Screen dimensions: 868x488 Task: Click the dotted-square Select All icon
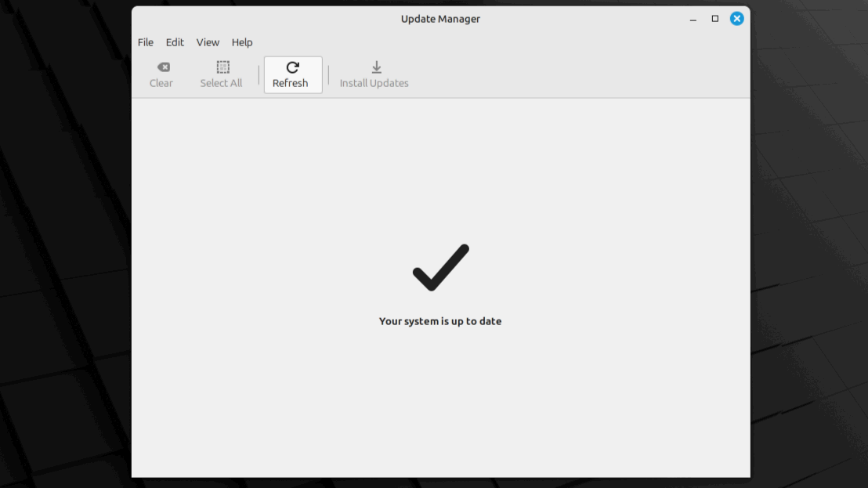[x=222, y=67]
